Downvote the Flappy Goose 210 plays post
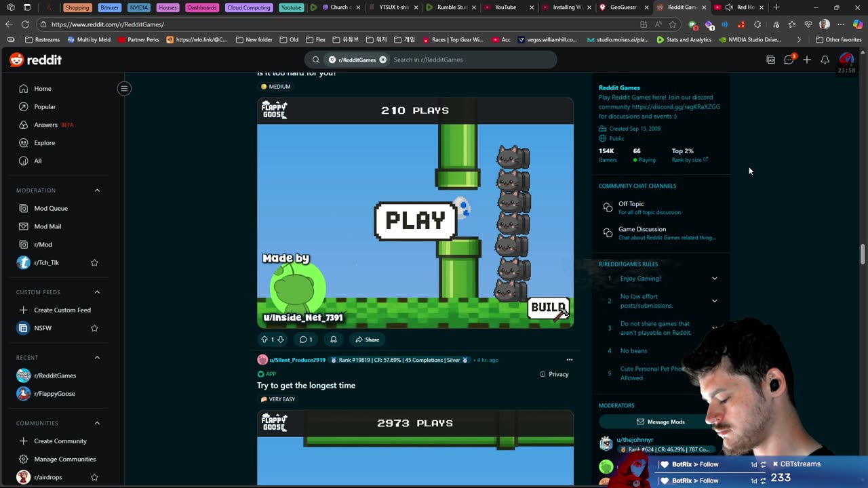 (280, 340)
